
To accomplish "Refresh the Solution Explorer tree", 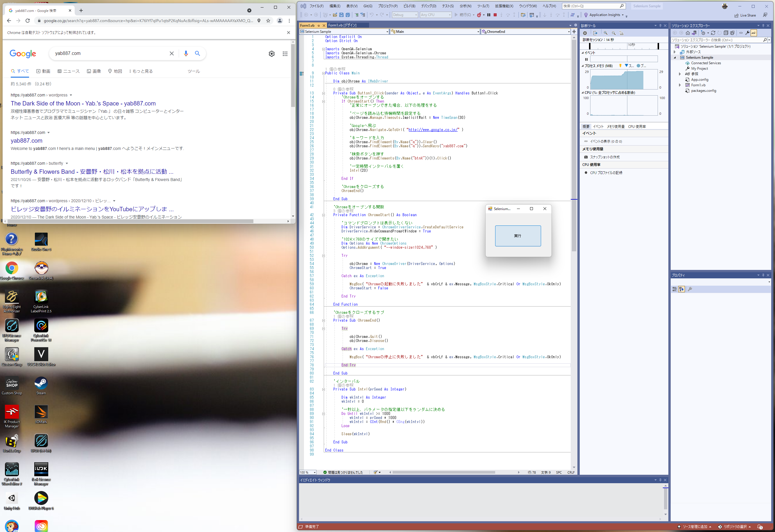I will pyautogui.click(x=713, y=33).
